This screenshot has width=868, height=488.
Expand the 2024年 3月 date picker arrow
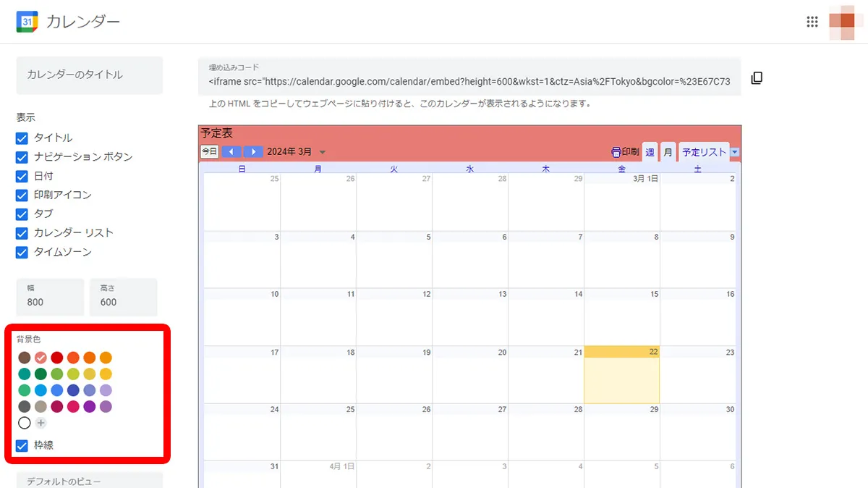pyautogui.click(x=323, y=152)
